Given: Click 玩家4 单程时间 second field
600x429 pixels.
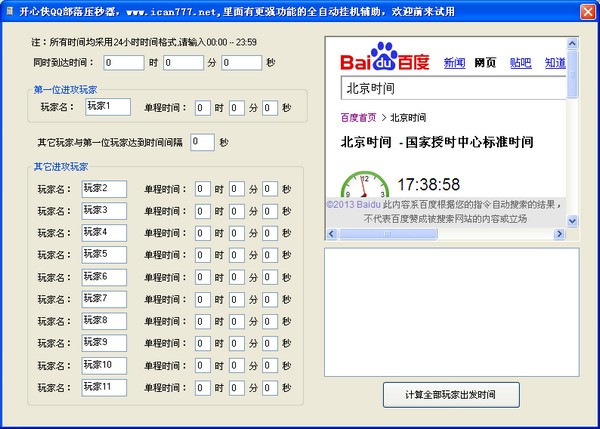Looking at the screenshot, I should tap(270, 233).
